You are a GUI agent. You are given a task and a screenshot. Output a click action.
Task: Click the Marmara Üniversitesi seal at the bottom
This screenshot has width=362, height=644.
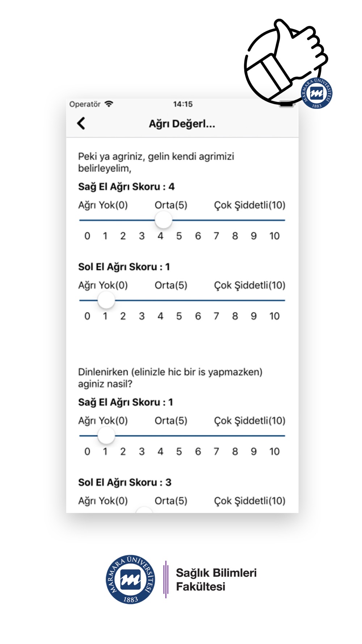point(130,579)
